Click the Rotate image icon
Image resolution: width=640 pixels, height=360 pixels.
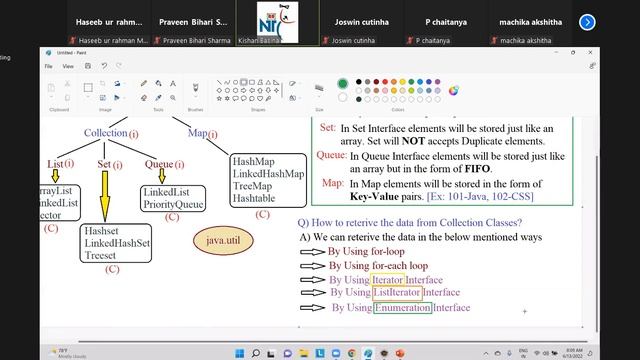[x=117, y=83]
